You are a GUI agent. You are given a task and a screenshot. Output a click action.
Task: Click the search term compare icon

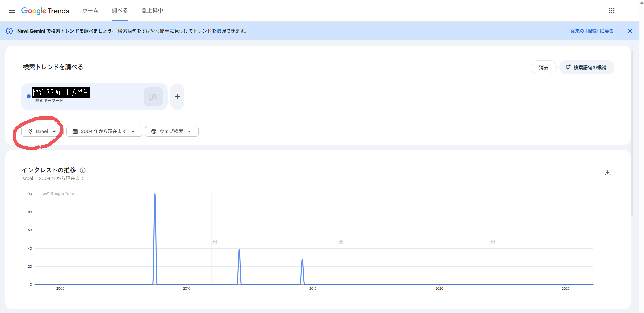[153, 97]
